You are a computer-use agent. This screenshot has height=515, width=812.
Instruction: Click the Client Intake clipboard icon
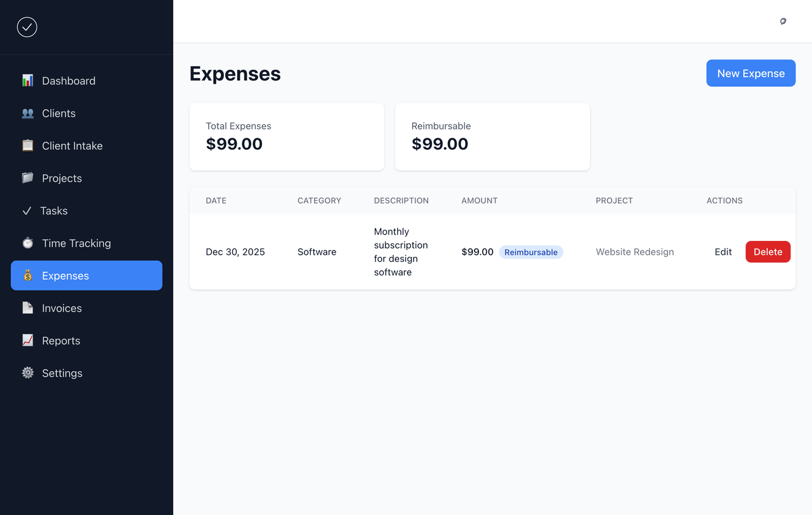(x=27, y=145)
